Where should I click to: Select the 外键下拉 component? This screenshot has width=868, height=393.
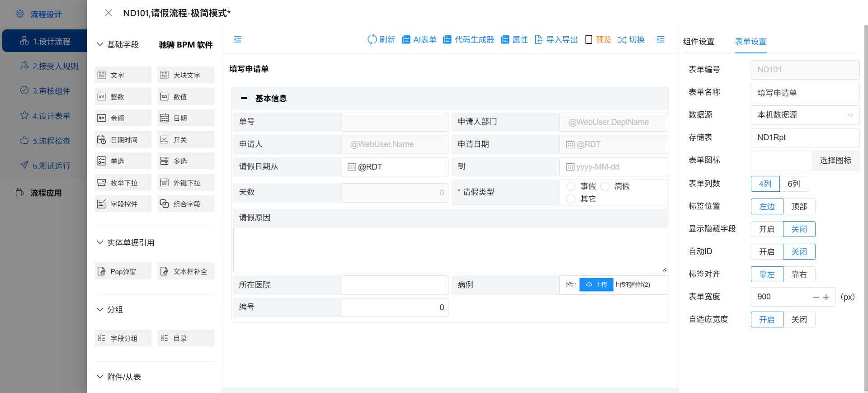point(186,183)
